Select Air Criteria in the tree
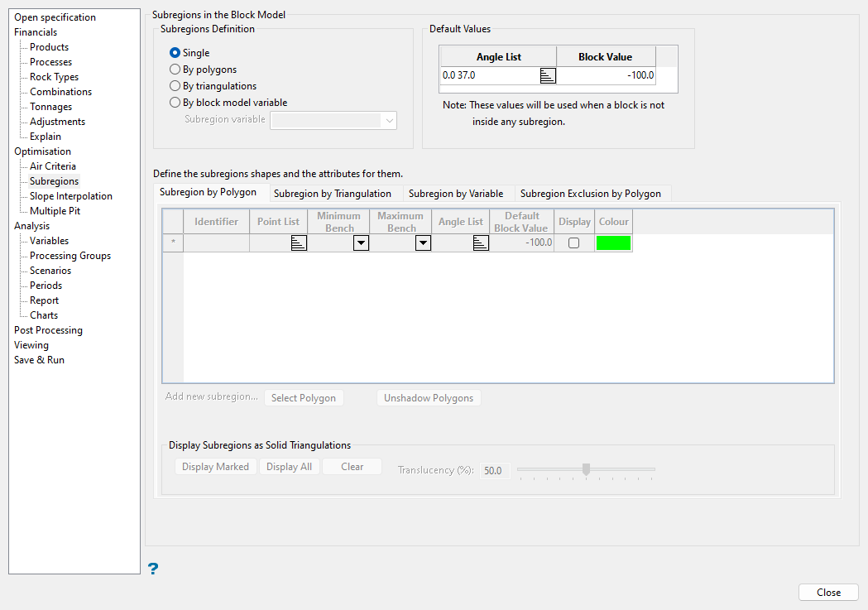 coord(53,166)
